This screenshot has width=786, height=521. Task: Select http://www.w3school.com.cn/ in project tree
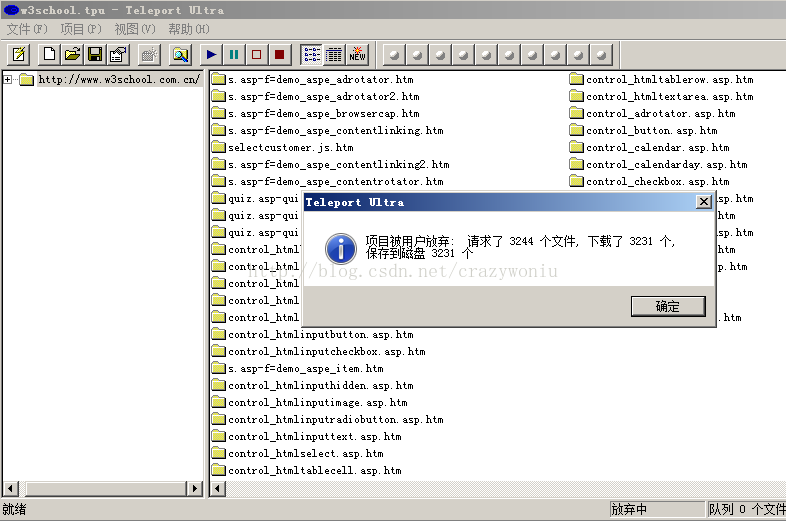(119, 79)
